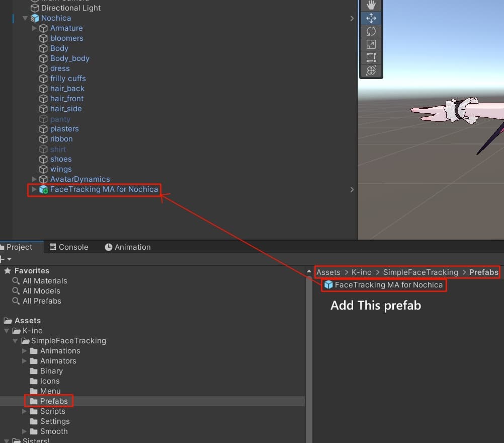Click the Animation tab clock icon
504x443 pixels.
pyautogui.click(x=109, y=247)
